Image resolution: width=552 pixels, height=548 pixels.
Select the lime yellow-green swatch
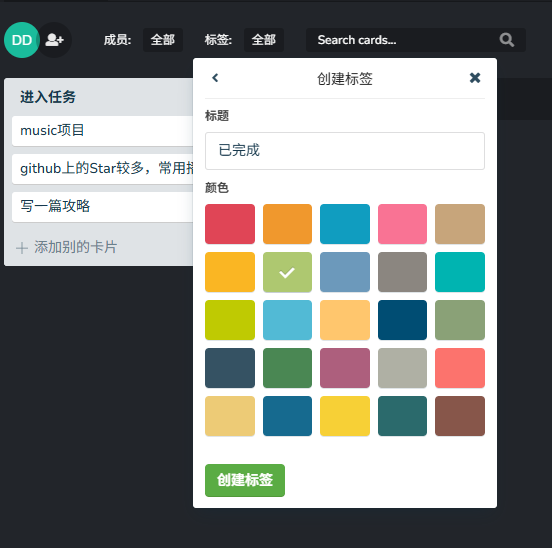point(230,320)
